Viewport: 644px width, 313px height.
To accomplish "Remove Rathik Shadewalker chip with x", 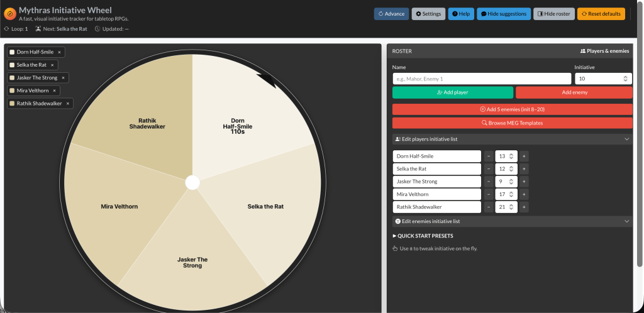I will click(68, 103).
